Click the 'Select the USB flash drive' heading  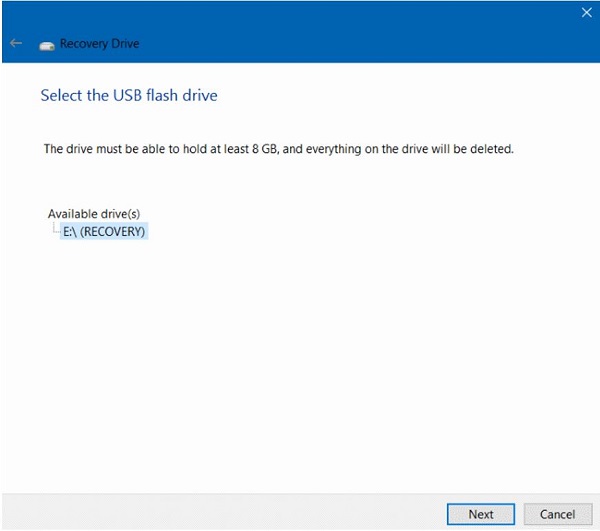[x=129, y=95]
